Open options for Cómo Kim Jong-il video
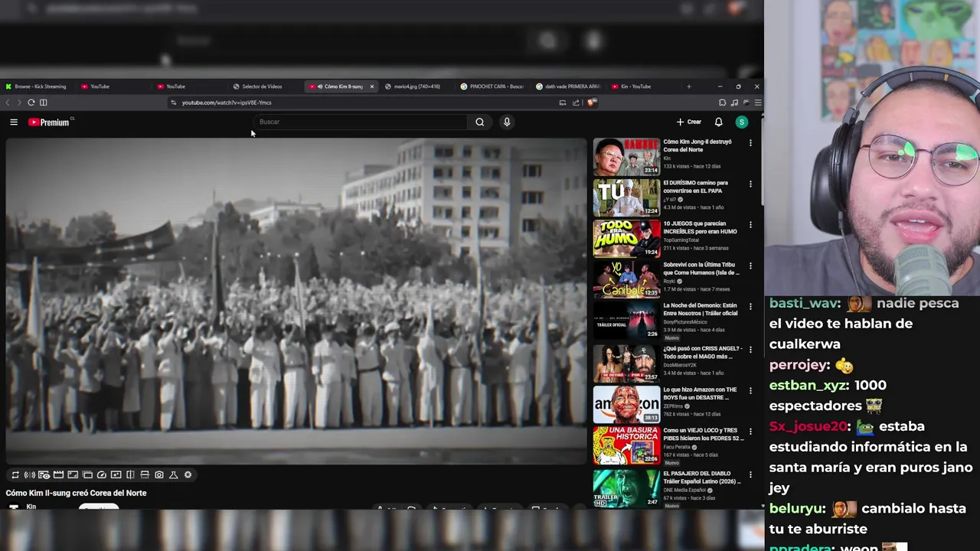Image resolution: width=980 pixels, height=551 pixels. pos(750,143)
